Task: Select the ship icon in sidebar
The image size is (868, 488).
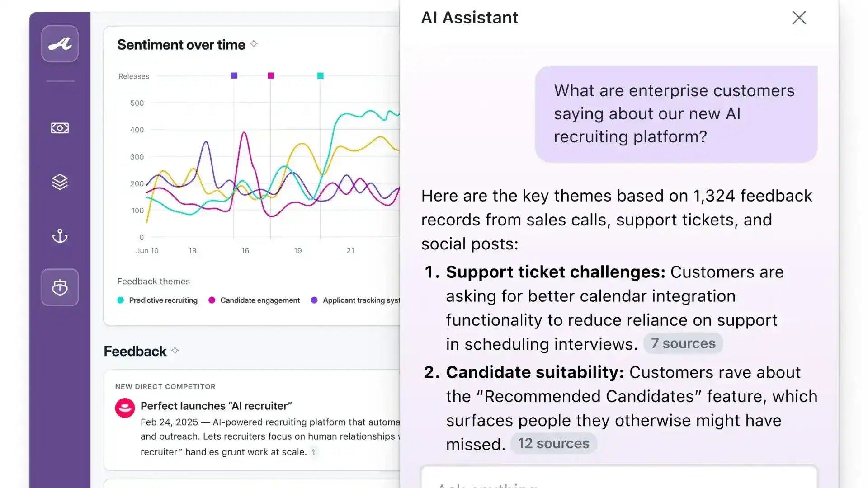Action: (x=60, y=287)
